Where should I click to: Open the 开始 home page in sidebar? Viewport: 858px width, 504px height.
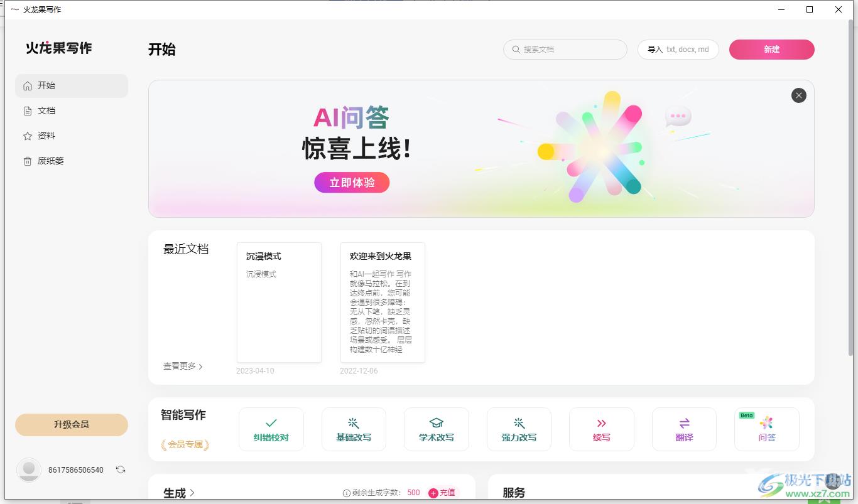pos(72,86)
